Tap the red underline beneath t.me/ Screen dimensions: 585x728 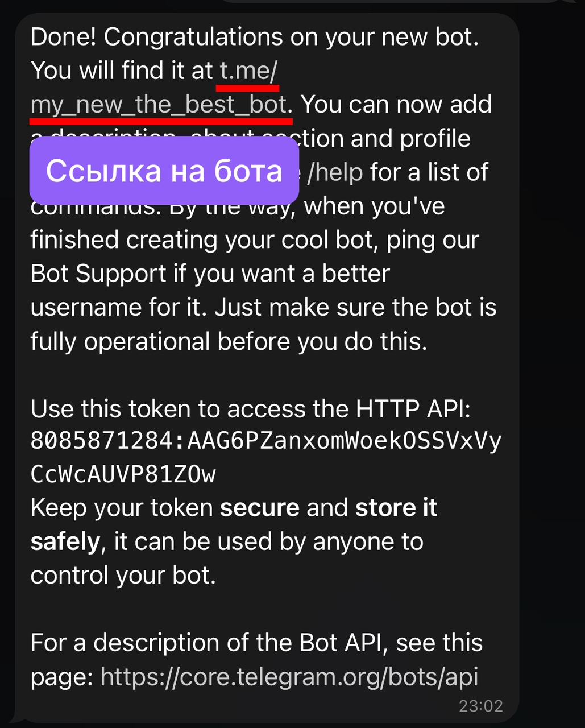click(x=248, y=88)
